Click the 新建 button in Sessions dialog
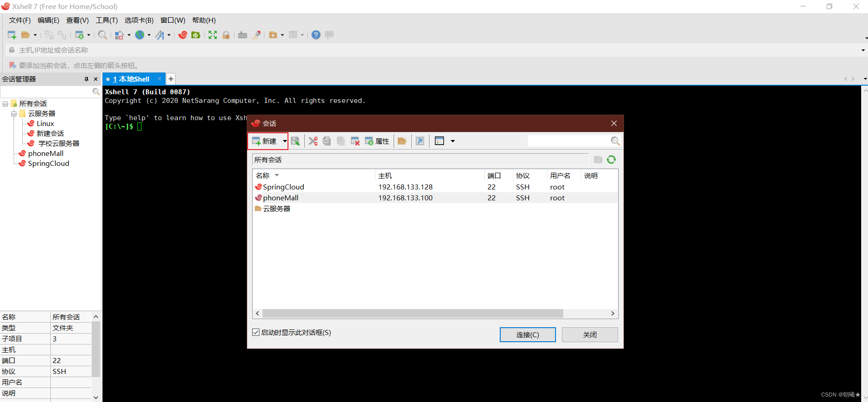868x402 pixels. pyautogui.click(x=265, y=141)
